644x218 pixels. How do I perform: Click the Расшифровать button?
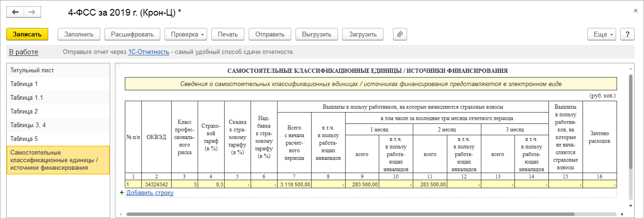tap(132, 34)
